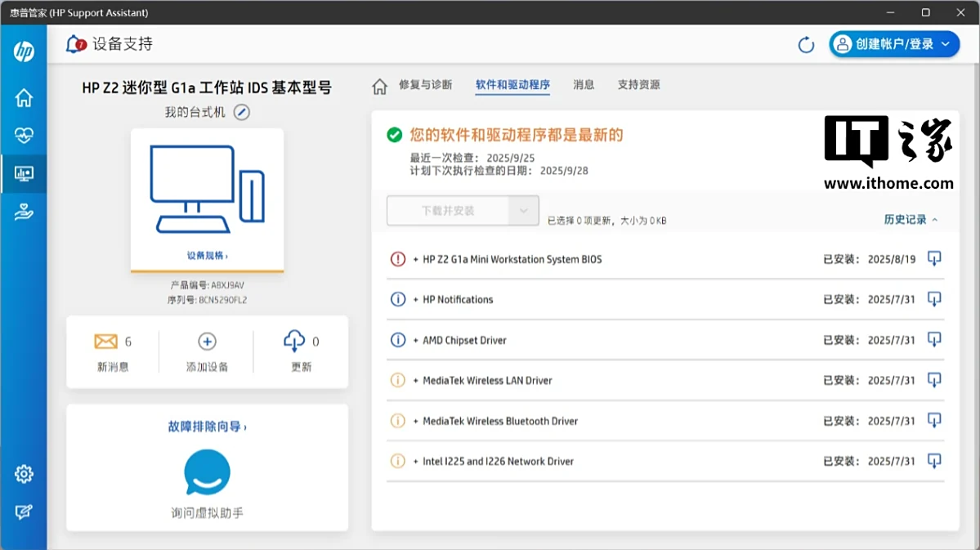
Task: Switch to the 支持资源 tab
Action: click(x=638, y=85)
